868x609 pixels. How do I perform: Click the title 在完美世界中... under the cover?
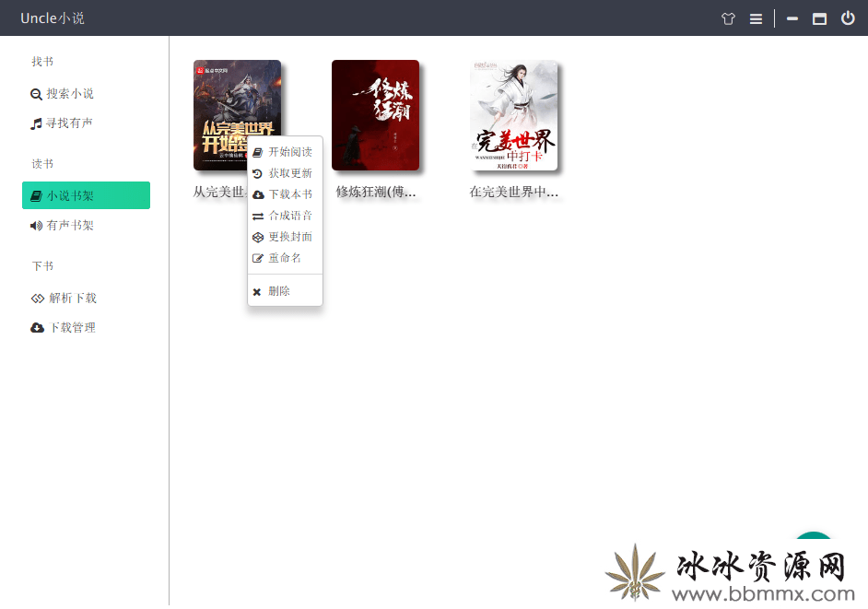(x=514, y=193)
